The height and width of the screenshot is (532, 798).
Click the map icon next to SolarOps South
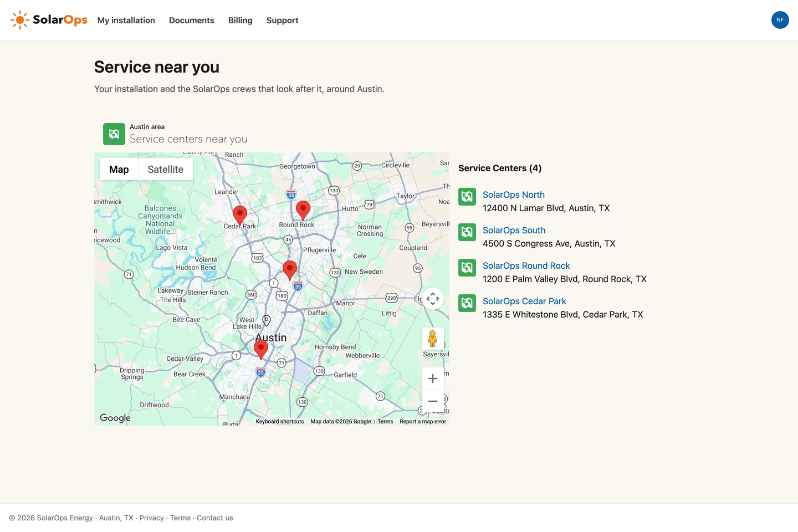tap(467, 232)
